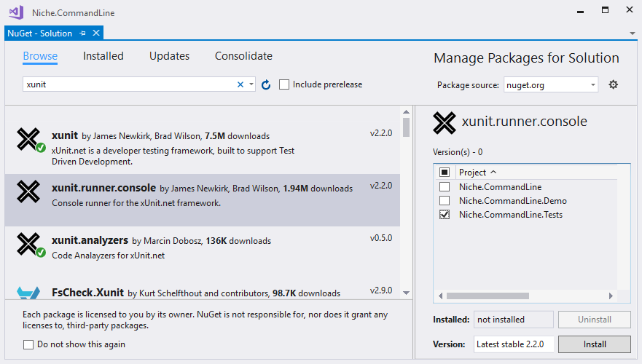Minimize the Niche.CommandLine window

580,12
